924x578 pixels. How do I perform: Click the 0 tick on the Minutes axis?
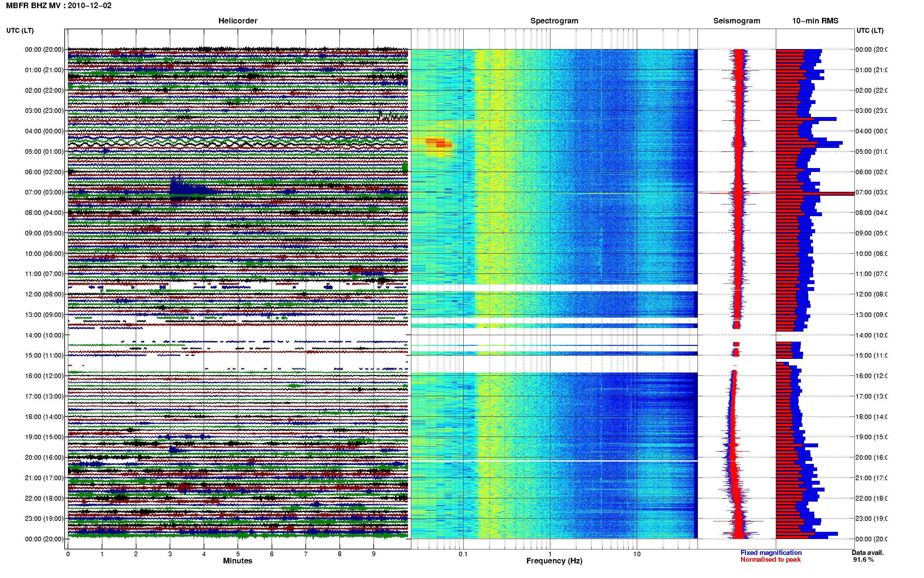[68, 554]
